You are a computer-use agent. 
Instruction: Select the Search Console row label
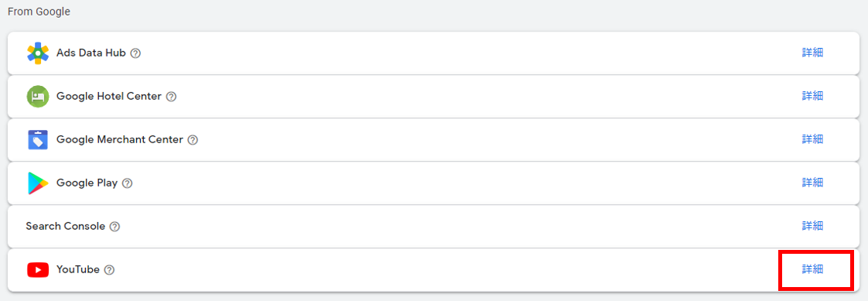[65, 226]
